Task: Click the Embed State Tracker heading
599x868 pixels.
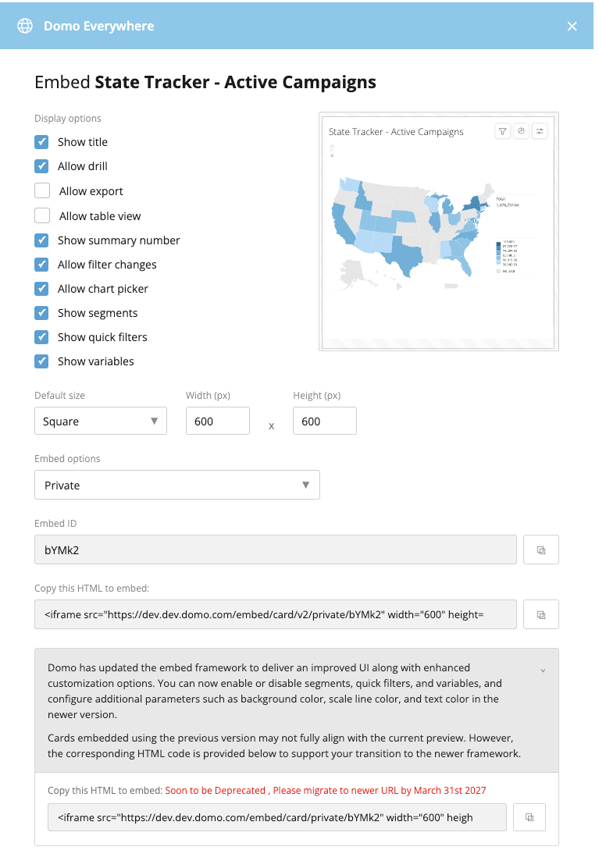Action: click(205, 82)
